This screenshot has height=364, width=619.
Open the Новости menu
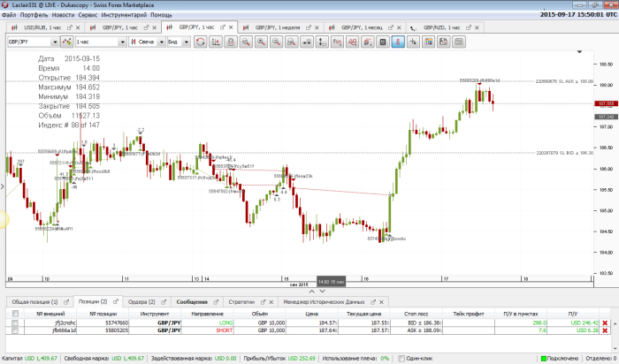(x=63, y=15)
